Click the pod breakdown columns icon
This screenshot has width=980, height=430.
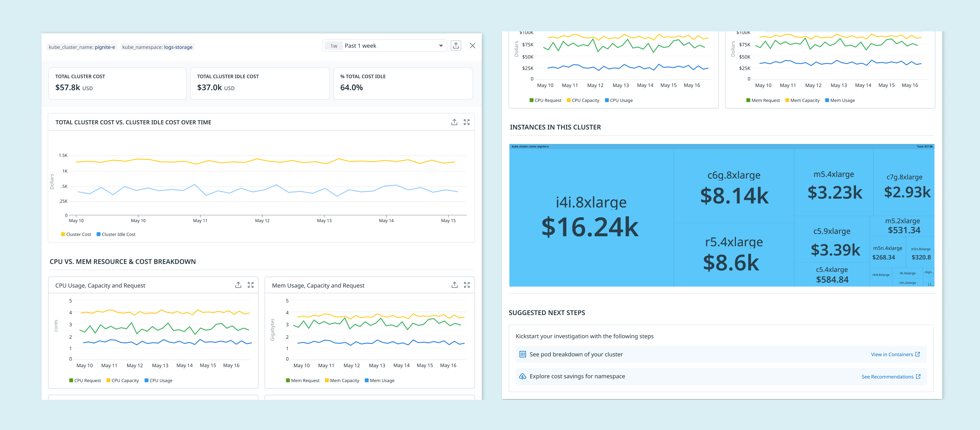pos(523,354)
